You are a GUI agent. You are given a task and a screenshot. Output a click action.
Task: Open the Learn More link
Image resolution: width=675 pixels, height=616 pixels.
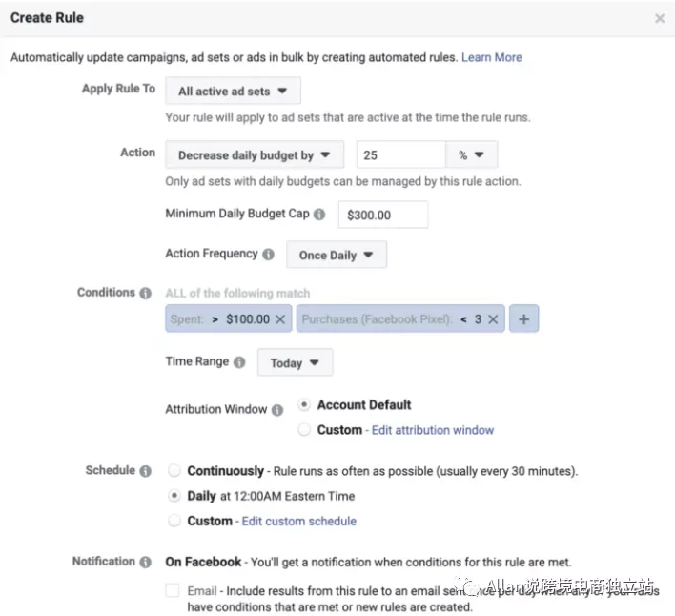(x=492, y=57)
